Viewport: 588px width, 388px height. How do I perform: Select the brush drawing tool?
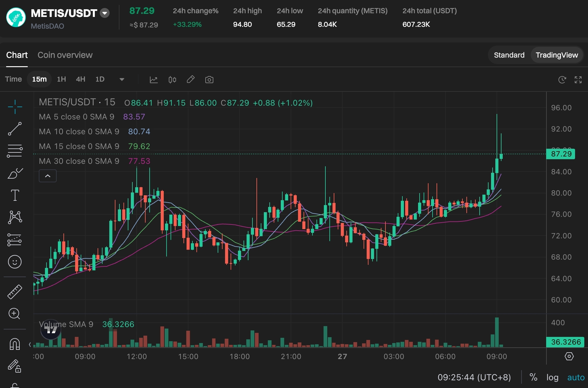click(15, 173)
